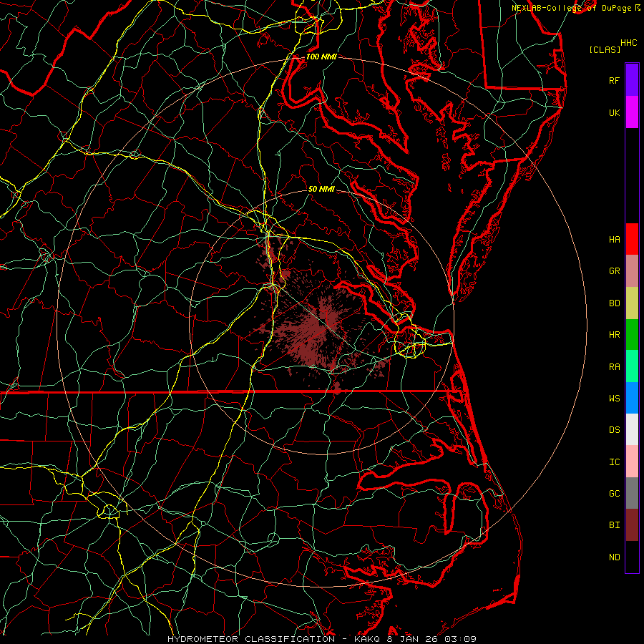
Task: Click the DS white legend swatch
Action: (x=632, y=429)
